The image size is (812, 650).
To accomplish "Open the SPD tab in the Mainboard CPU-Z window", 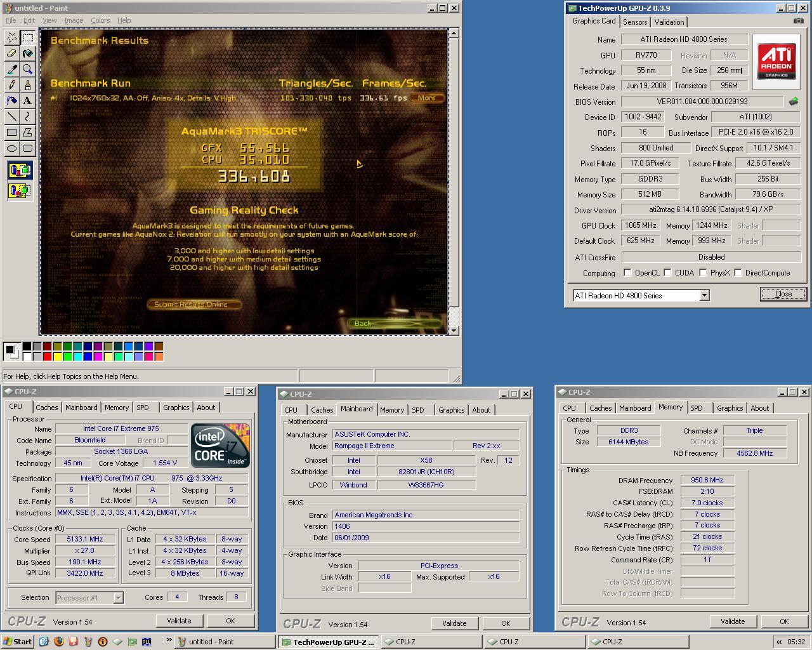I will (x=418, y=410).
